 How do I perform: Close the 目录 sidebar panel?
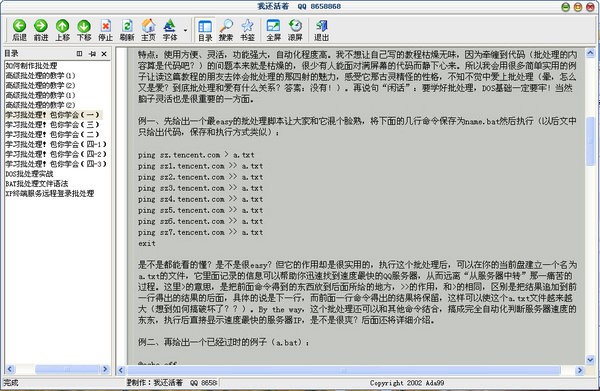pos(104,54)
